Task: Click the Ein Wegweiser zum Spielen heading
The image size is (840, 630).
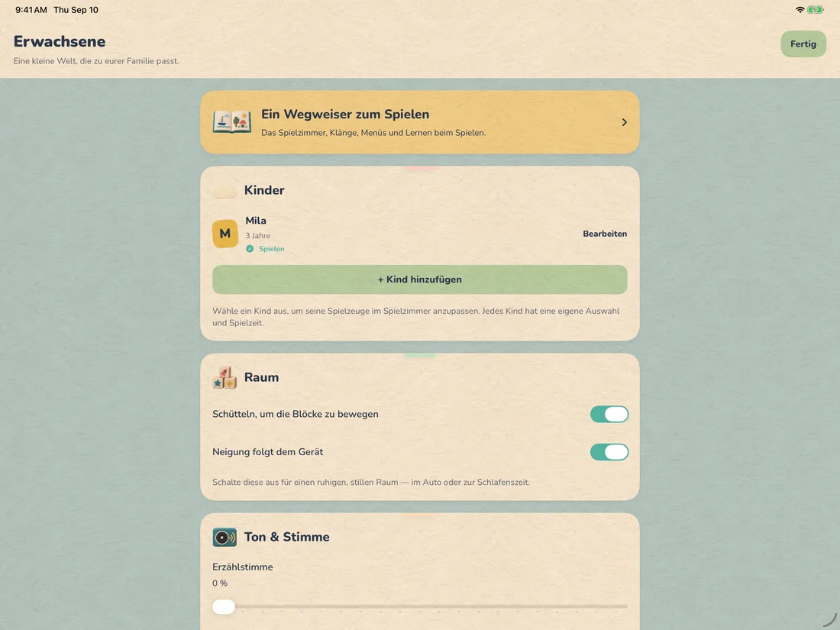Action: coord(345,114)
